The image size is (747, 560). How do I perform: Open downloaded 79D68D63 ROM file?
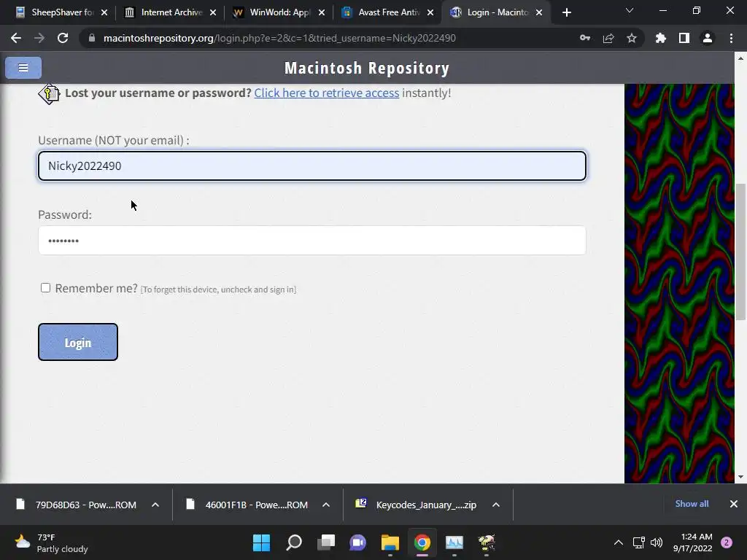[76, 505]
